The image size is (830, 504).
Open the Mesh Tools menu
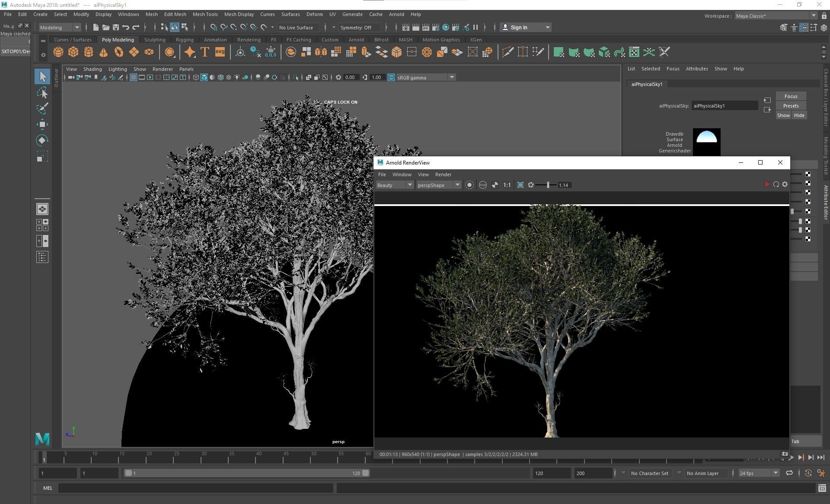(x=205, y=14)
